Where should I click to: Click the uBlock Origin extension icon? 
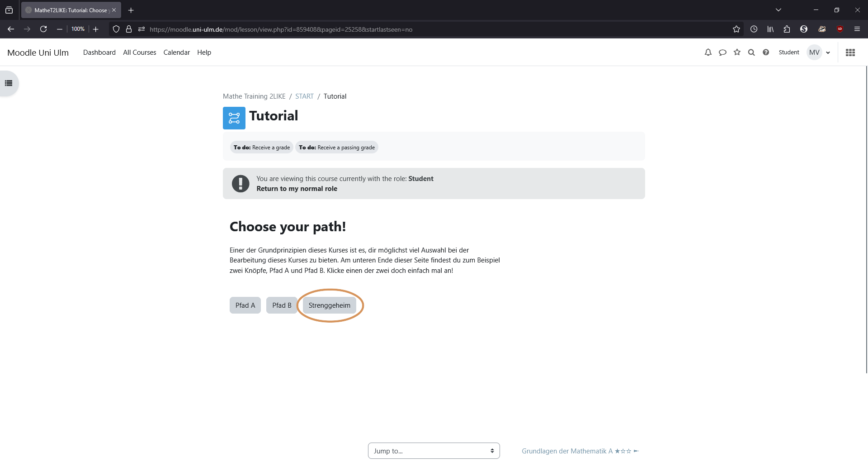tap(840, 29)
